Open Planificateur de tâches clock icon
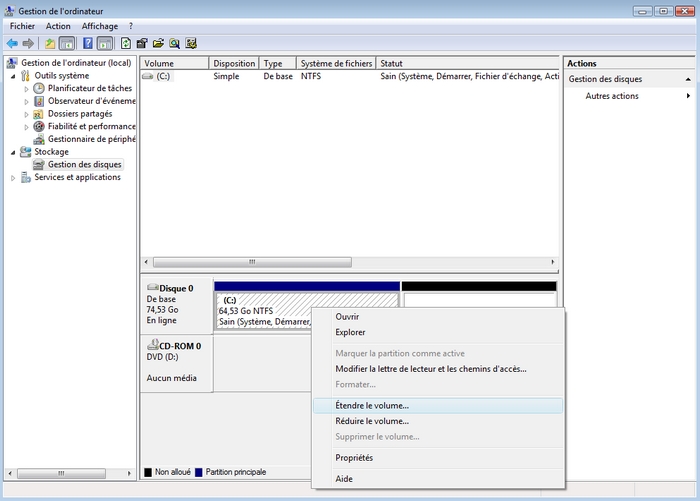The image size is (700, 501). [39, 88]
